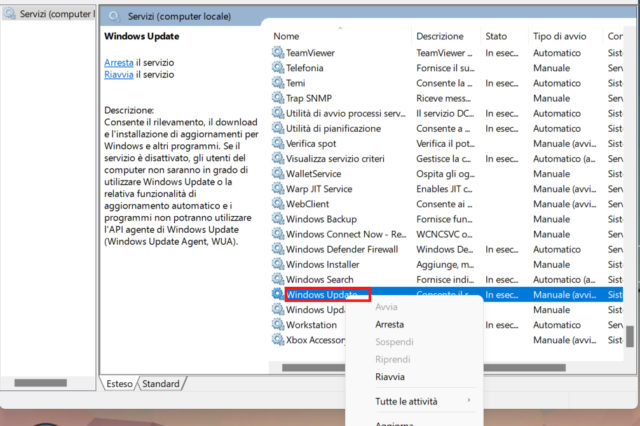Switch to the Esteso tab

pos(119,384)
